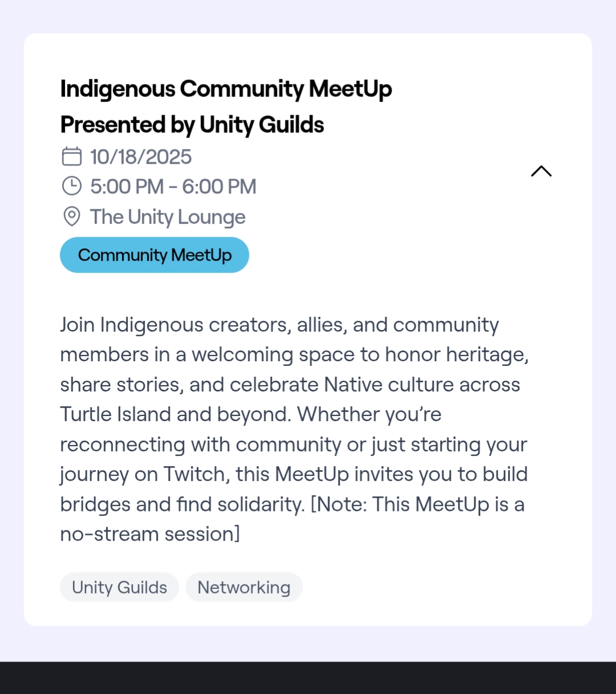Screen dimensions: 616x694
Task: Click the calendar icon beside the date
Action: pos(72,156)
